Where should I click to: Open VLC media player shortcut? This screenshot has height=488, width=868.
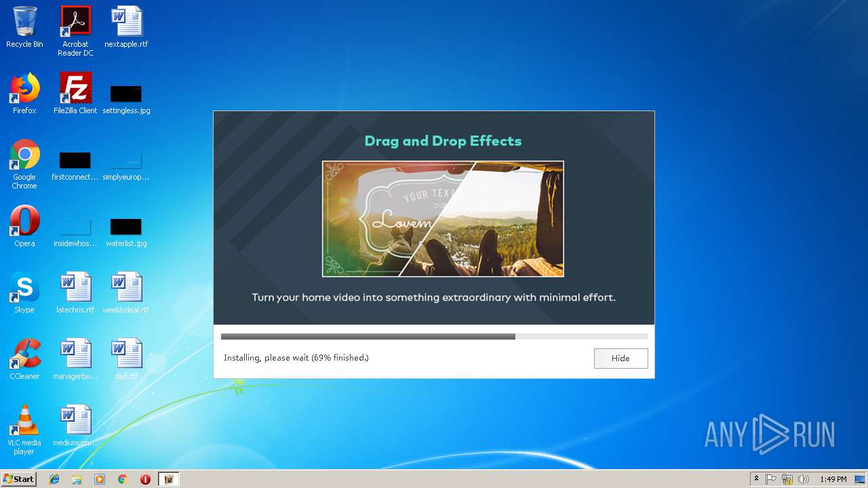24,430
